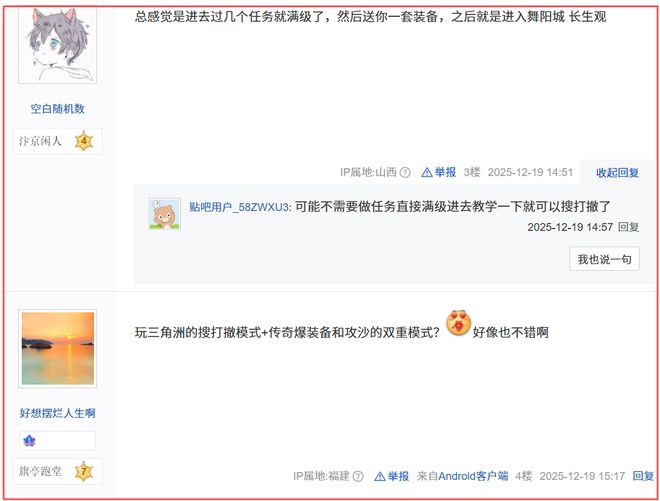The image size is (660, 501).
Task: Click the level 4 star badge icon
Action: click(x=84, y=141)
